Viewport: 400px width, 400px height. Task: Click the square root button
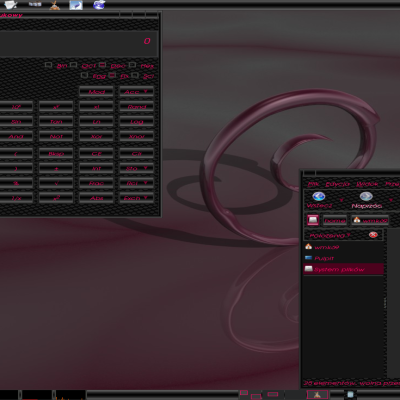56,183
